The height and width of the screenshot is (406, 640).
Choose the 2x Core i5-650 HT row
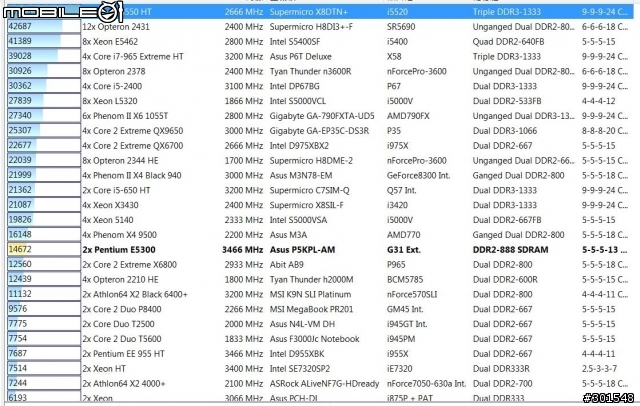(x=320, y=190)
